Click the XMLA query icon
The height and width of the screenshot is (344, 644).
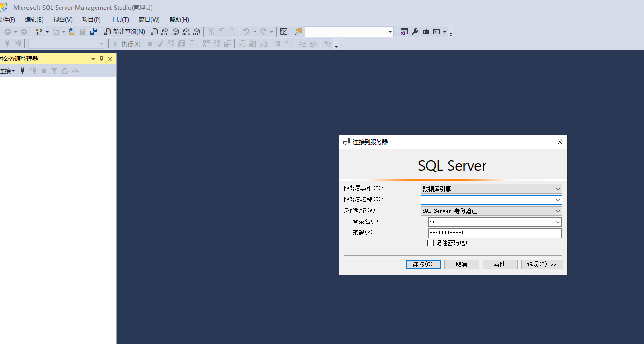tap(186, 32)
